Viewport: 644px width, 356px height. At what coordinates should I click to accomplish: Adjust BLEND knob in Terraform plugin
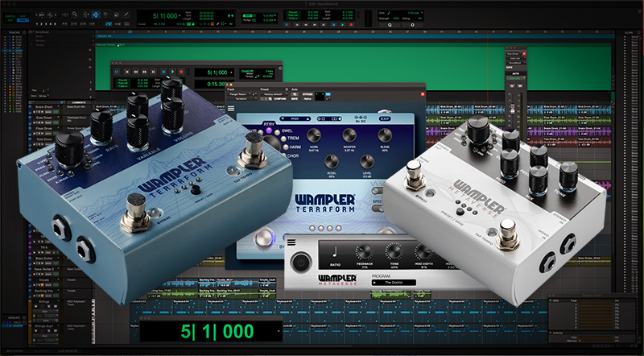[385, 135]
